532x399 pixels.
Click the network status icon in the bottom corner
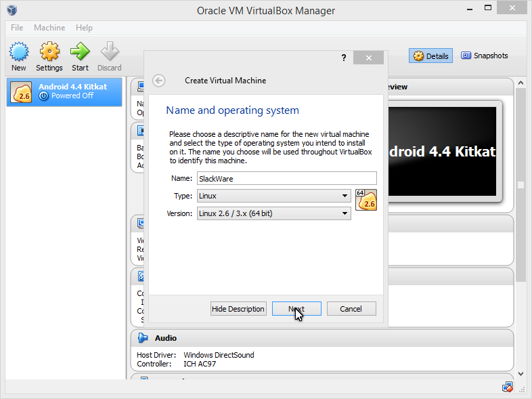(x=508, y=387)
